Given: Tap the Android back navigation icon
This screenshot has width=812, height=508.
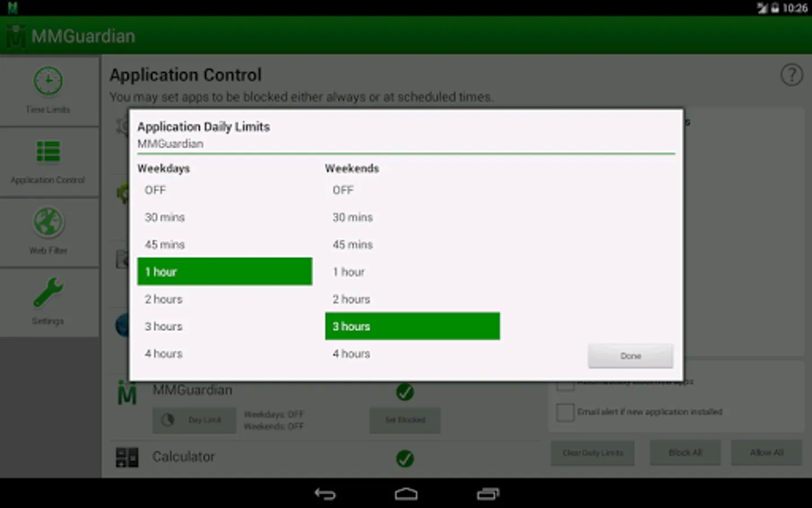Looking at the screenshot, I should click(x=325, y=494).
